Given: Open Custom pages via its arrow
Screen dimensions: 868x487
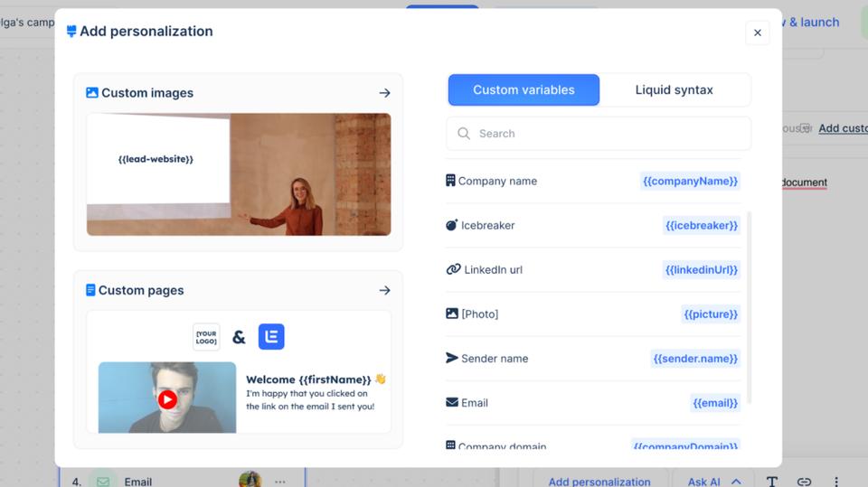Looking at the screenshot, I should 385,291.
